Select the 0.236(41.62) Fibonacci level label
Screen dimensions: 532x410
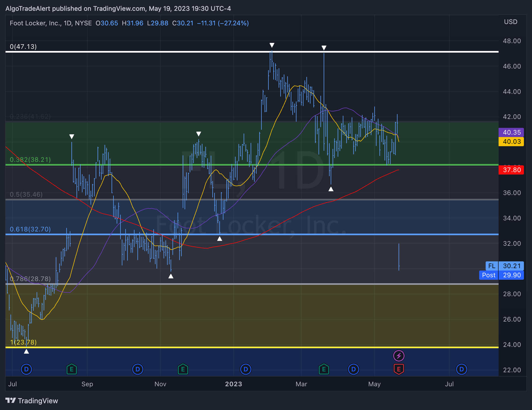(x=30, y=117)
